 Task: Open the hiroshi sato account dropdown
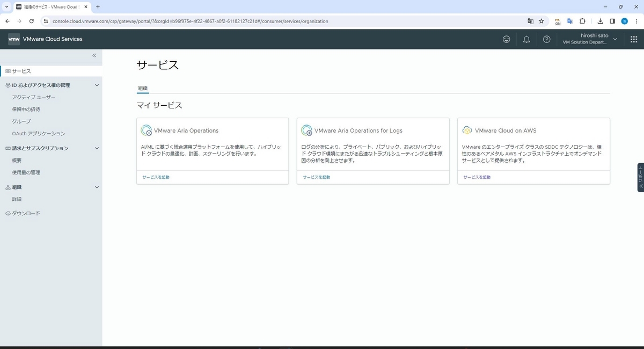pos(590,39)
